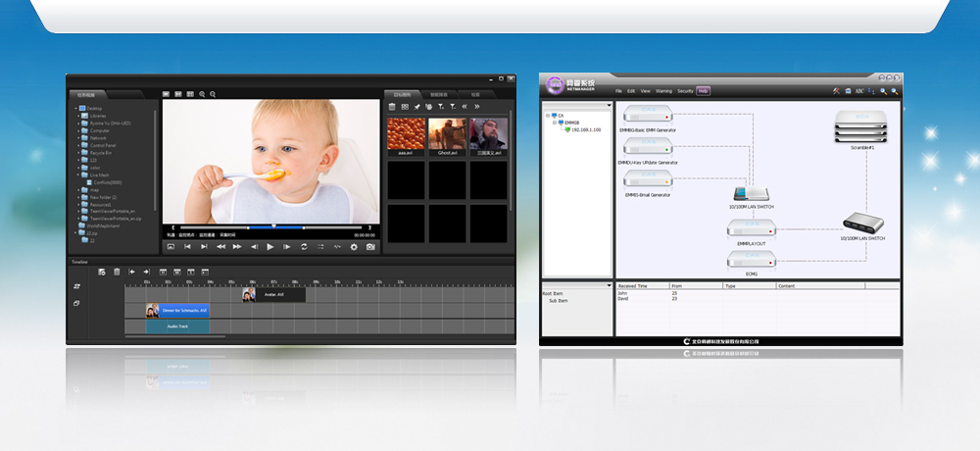Collapse the CA node in NetManager tree
Viewport: 980px width, 451px height.
(x=548, y=116)
